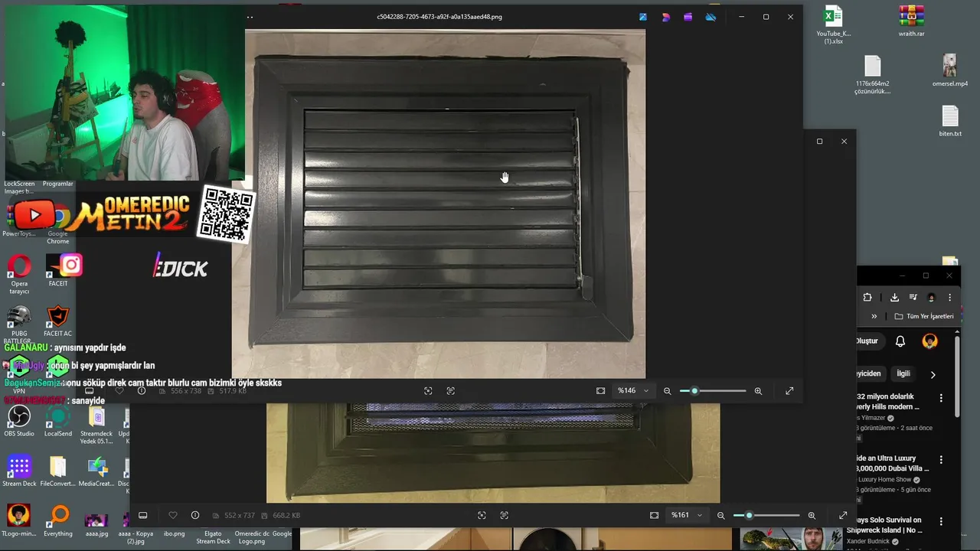The width and height of the screenshot is (980, 551).
Task: Open the Ultra Luxury Dubai Villa video title
Action: coord(893,463)
